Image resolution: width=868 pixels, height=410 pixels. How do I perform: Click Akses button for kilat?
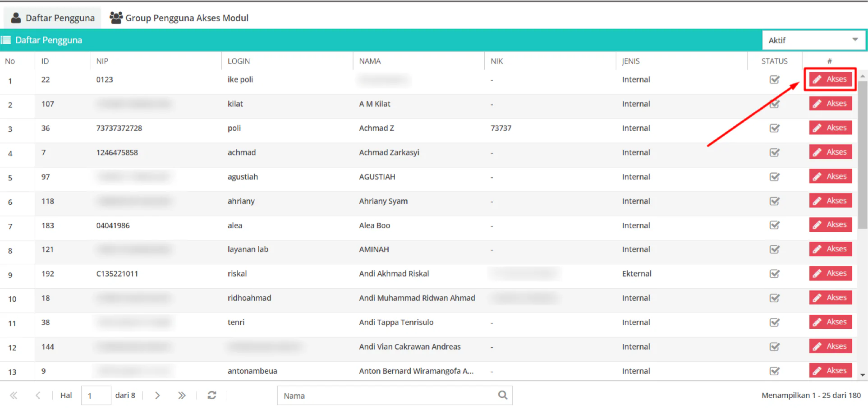830,103
